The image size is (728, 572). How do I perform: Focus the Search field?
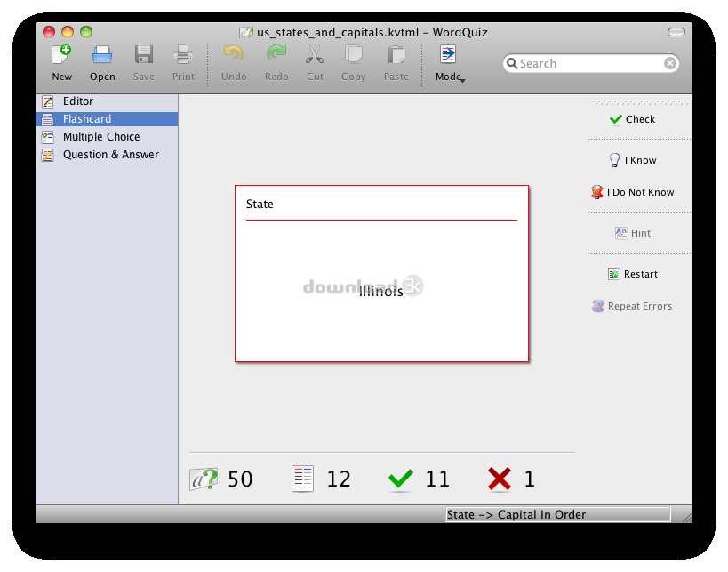[590, 63]
